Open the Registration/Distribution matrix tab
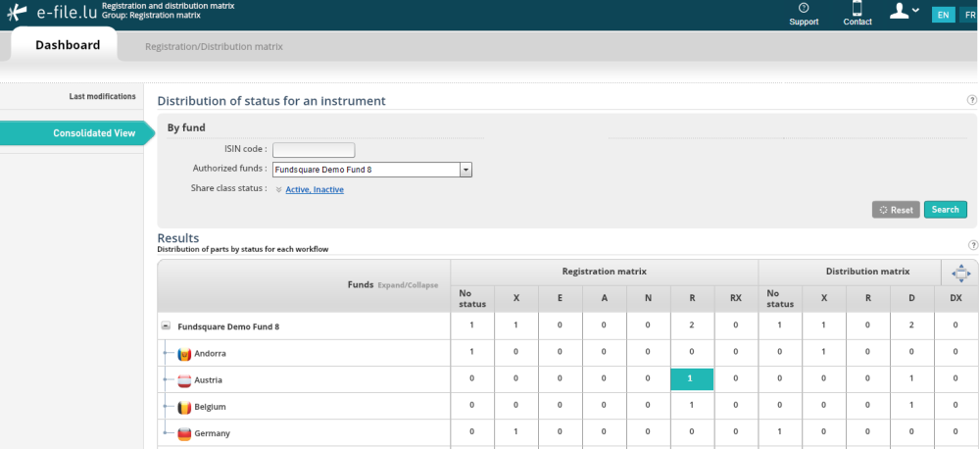 pos(214,46)
